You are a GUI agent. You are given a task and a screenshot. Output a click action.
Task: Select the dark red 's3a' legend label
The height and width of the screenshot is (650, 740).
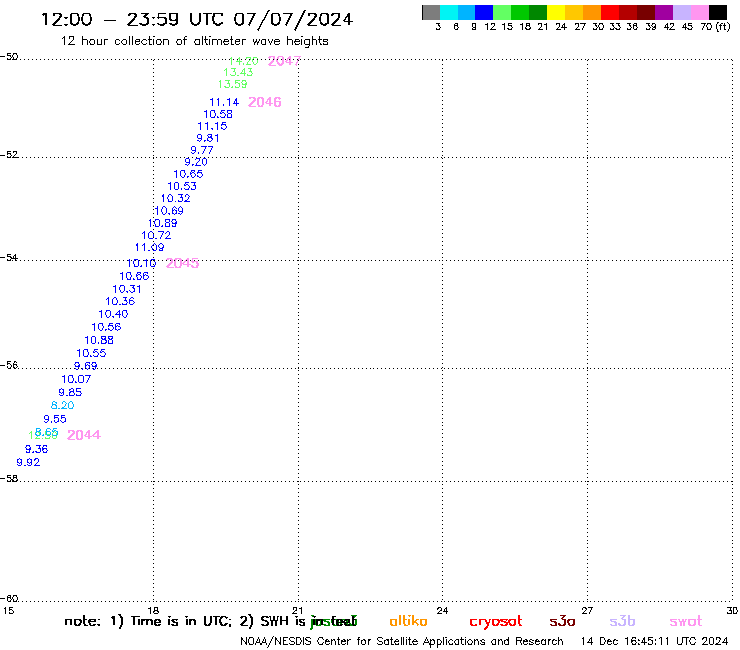(x=563, y=621)
